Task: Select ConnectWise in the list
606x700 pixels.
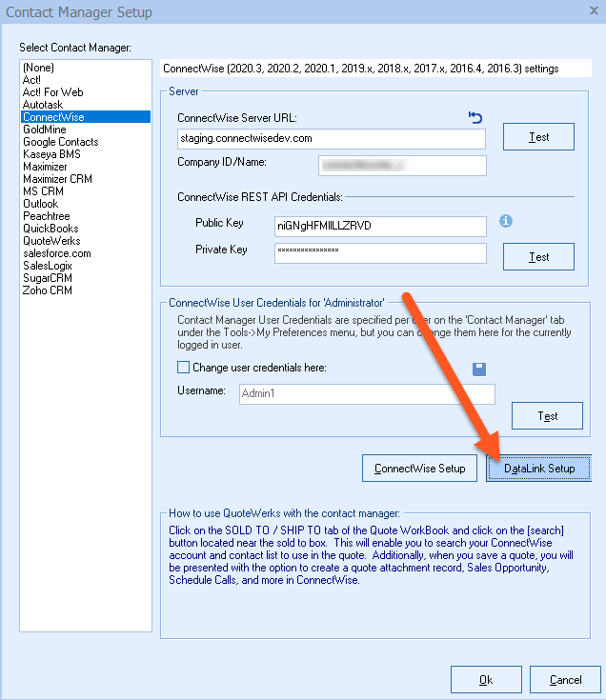Action: [x=86, y=117]
